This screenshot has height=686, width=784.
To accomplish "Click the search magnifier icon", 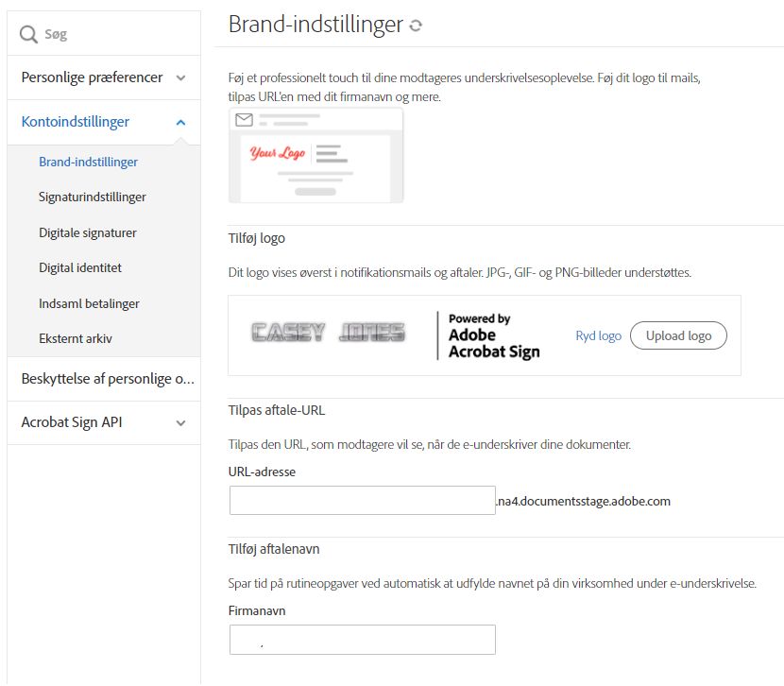I will 28,34.
